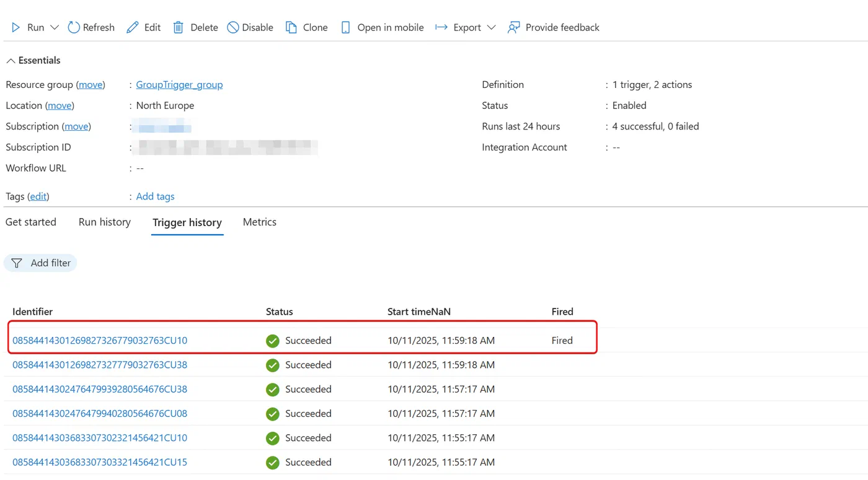Click the Status column header
Screen dimensions: 868x480
(280, 312)
